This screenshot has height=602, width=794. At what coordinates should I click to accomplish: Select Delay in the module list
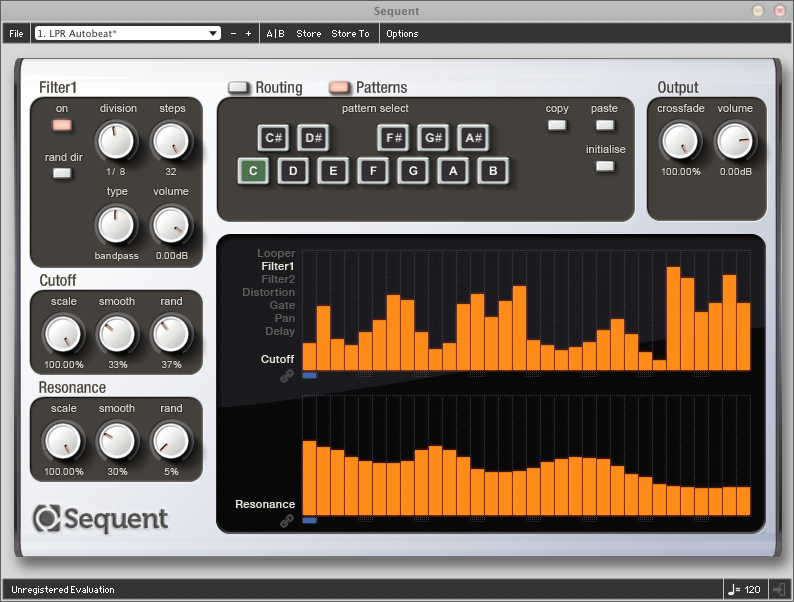point(280,331)
